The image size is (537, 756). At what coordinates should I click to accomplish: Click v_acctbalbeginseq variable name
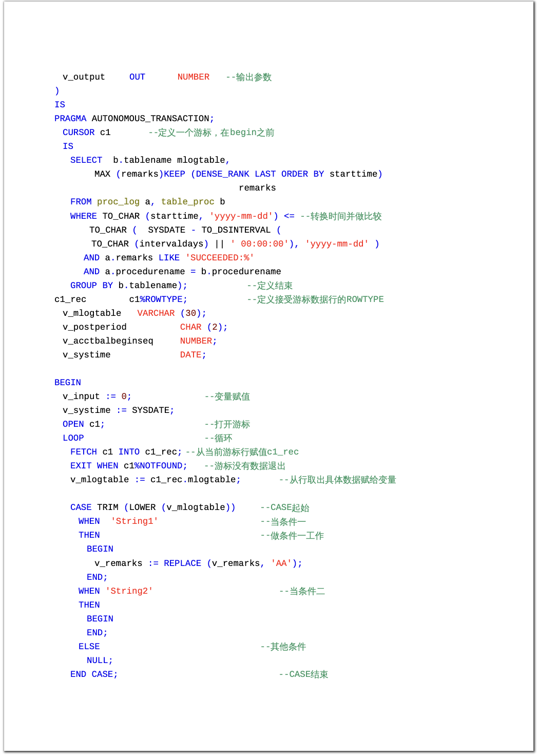(108, 341)
